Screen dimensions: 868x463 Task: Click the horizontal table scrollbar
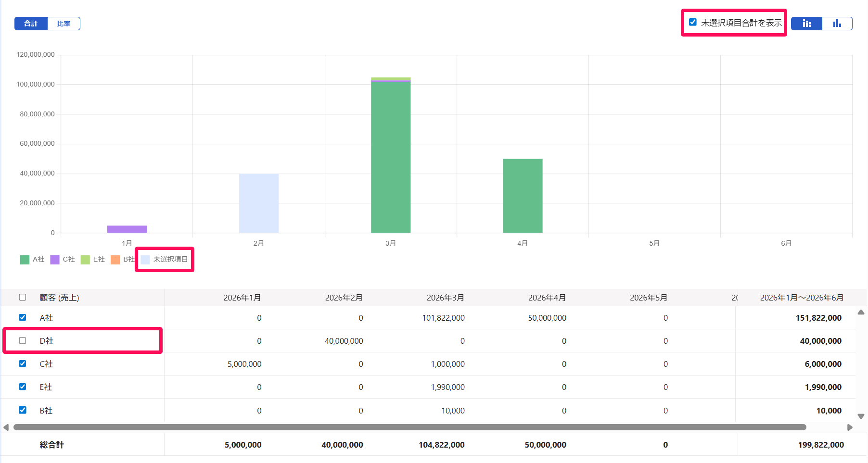coord(410,427)
